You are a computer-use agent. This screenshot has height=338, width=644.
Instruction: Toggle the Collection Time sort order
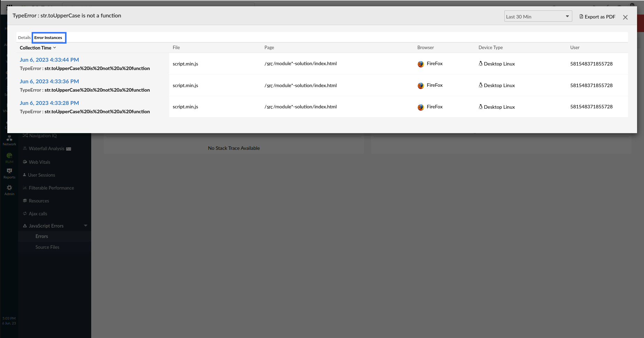[x=36, y=48]
